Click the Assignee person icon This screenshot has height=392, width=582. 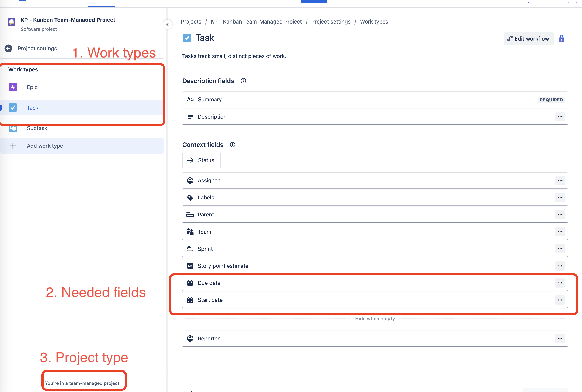coord(190,180)
